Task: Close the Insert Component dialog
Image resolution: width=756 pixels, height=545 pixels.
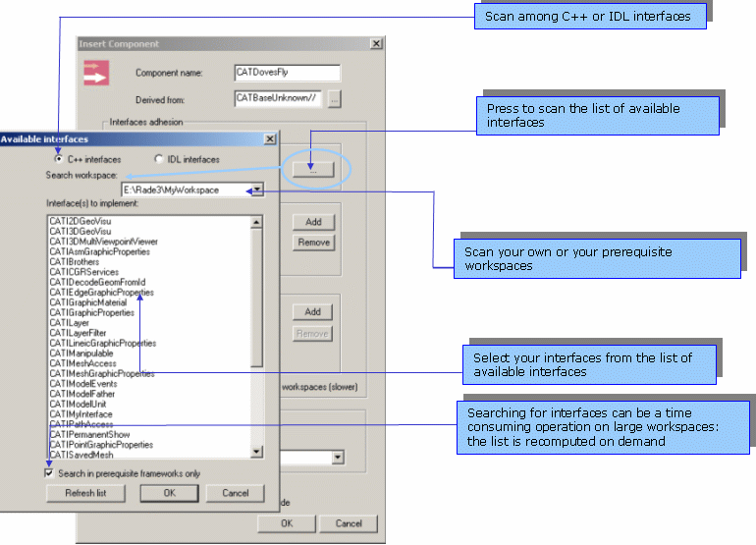Action: [x=377, y=43]
